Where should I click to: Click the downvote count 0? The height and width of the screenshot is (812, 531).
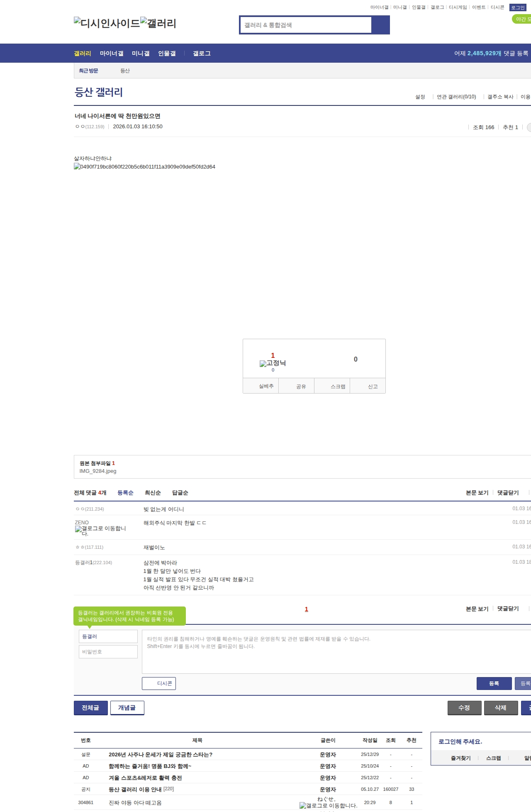(x=356, y=359)
